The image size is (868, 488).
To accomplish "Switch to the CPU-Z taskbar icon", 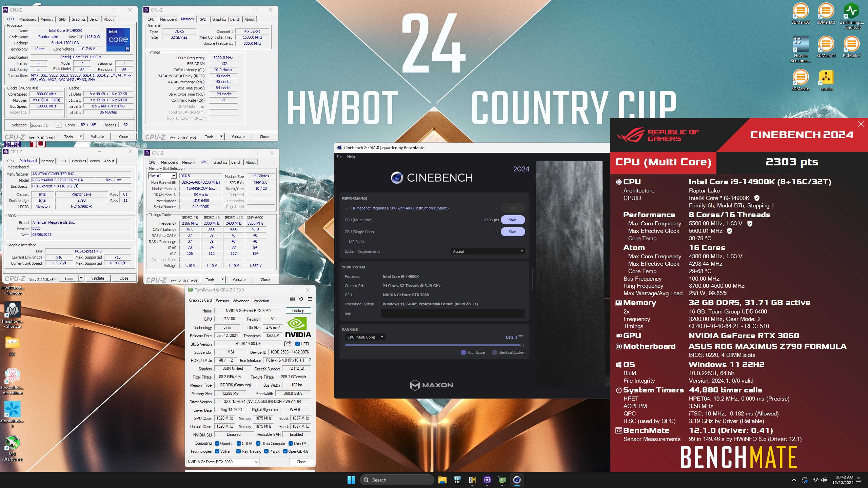I will coord(487,480).
